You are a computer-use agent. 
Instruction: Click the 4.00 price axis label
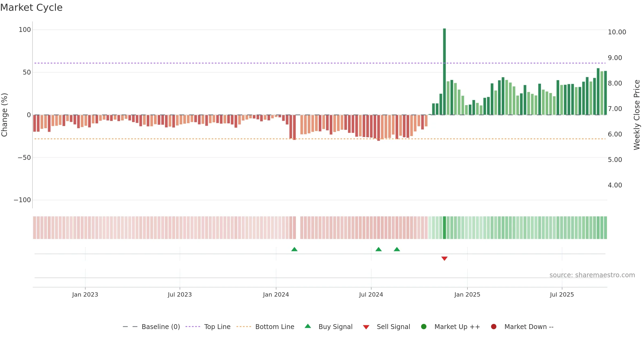(615, 185)
